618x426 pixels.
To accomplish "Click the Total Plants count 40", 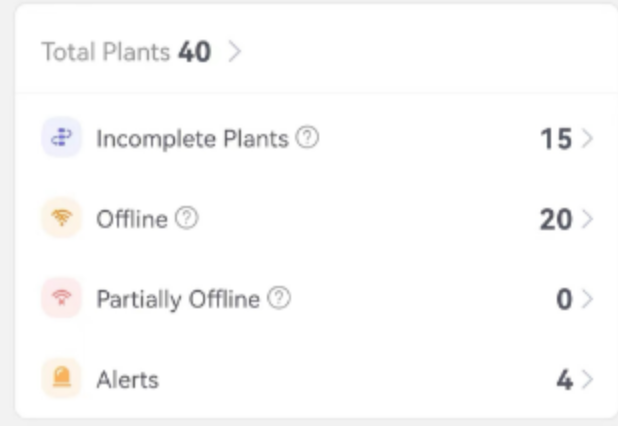I will (195, 52).
